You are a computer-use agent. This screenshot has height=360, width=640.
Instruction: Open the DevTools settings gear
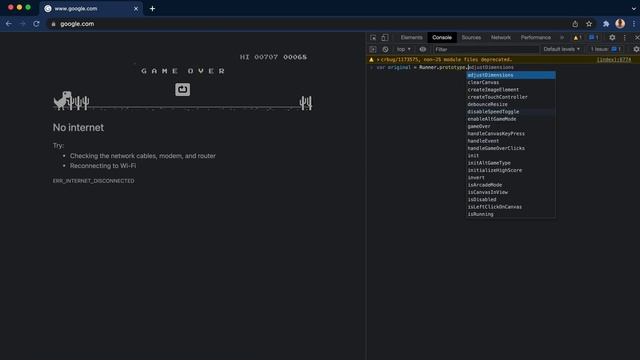pos(612,38)
